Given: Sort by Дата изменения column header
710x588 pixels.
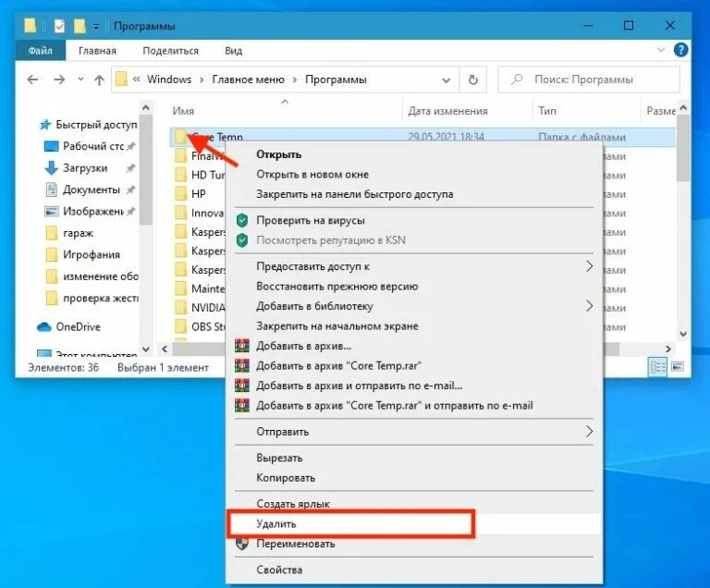Looking at the screenshot, I should click(x=447, y=111).
